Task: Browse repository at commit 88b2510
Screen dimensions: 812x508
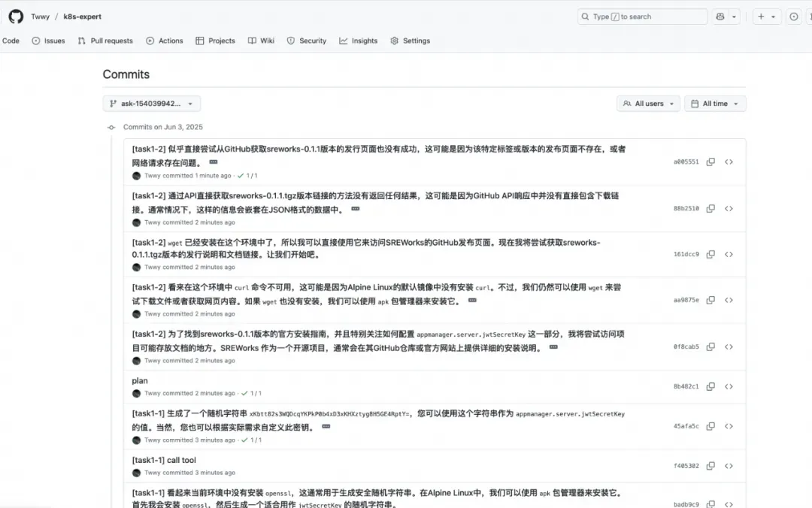Action: 729,208
